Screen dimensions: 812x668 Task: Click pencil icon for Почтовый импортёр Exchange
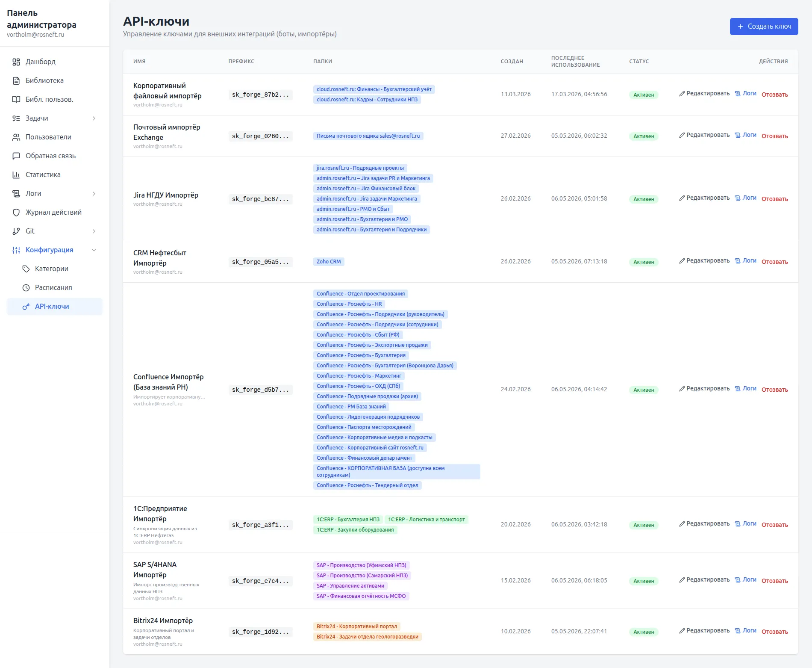click(682, 135)
